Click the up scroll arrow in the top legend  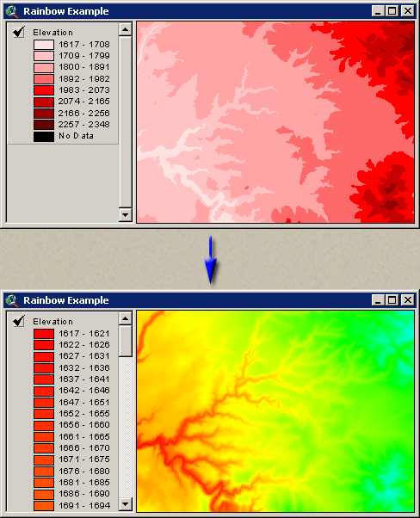coord(126,30)
